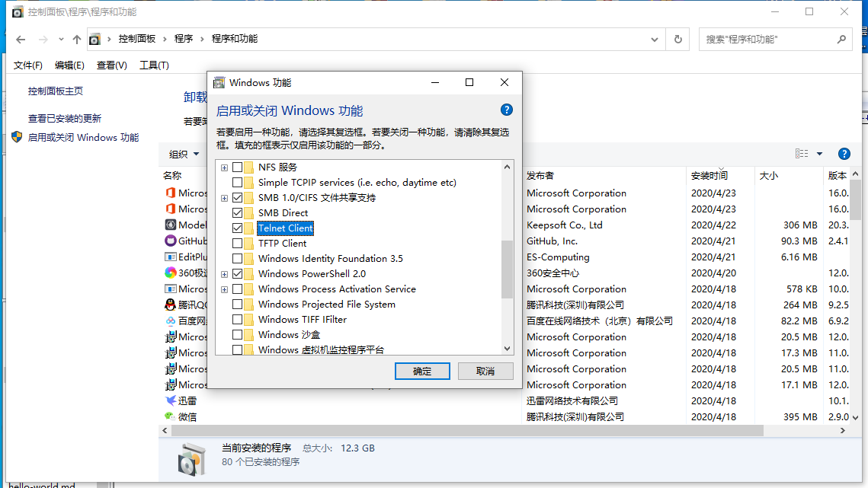Screen dimensions: 868x488
Task: Open the 组织 dropdown menu
Action: tap(184, 154)
